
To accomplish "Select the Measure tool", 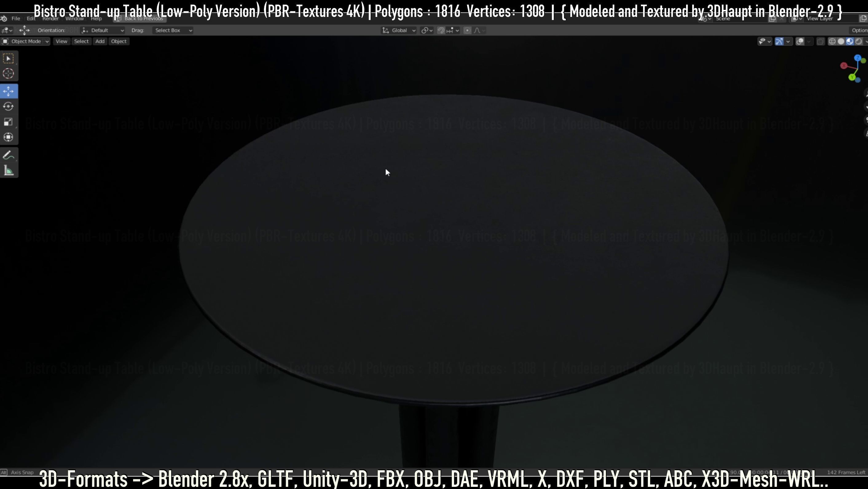I will point(8,171).
